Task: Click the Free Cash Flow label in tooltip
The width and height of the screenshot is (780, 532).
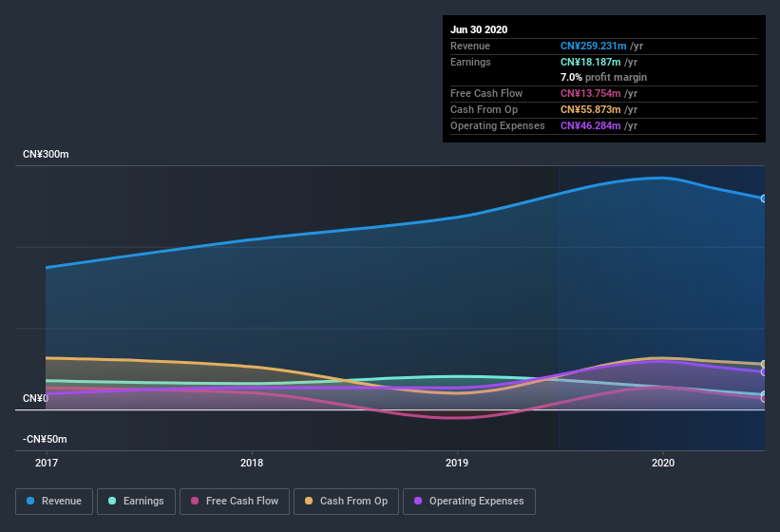Action: coord(486,93)
